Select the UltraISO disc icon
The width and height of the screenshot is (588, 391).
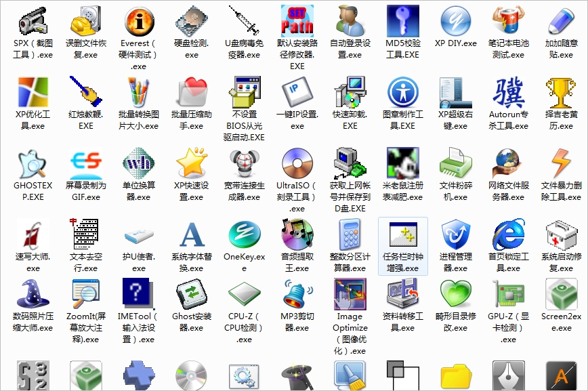click(297, 163)
